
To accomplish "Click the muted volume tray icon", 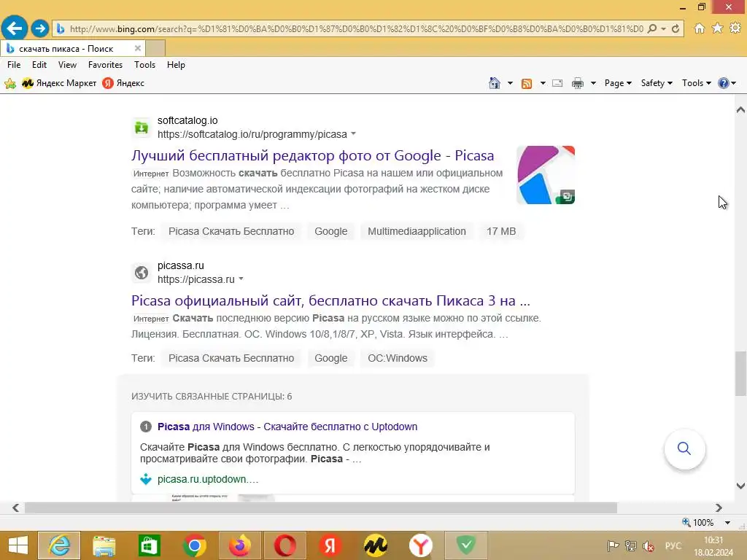I will pos(649,545).
